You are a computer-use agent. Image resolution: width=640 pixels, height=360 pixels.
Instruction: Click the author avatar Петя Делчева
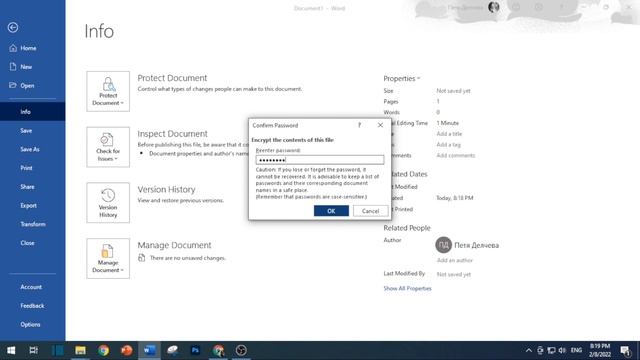(443, 245)
